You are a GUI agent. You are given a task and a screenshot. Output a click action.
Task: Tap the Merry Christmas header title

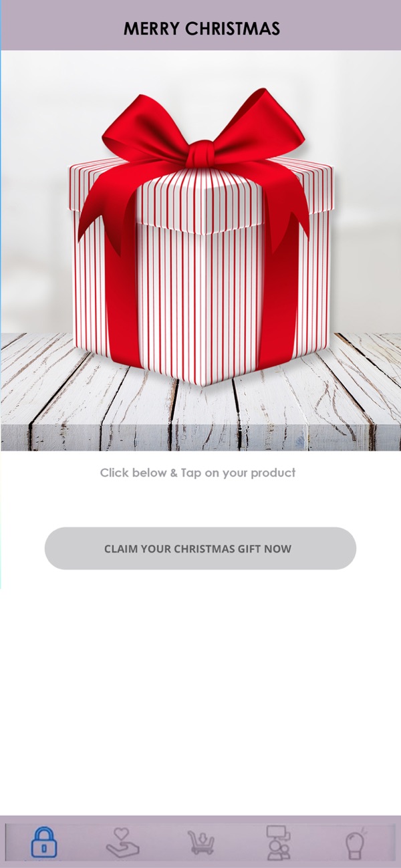click(201, 29)
